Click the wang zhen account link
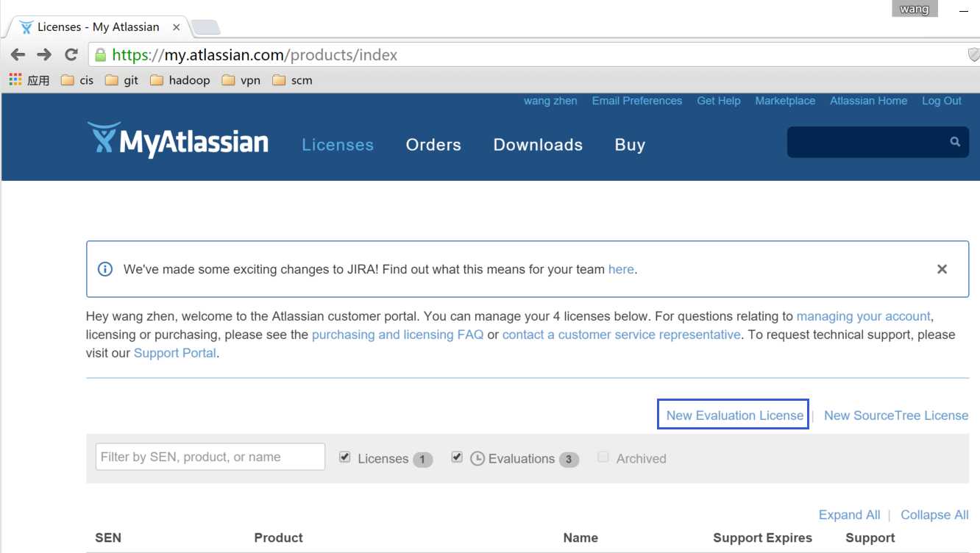The height and width of the screenshot is (553, 980). pos(550,101)
